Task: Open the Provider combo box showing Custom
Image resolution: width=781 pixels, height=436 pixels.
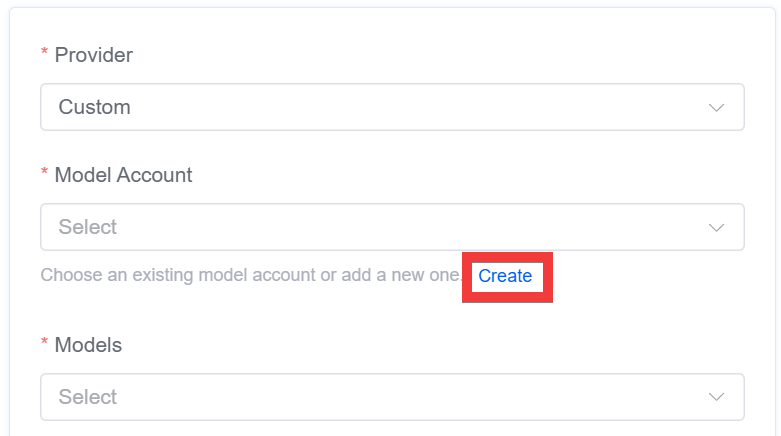Action: tap(392, 107)
